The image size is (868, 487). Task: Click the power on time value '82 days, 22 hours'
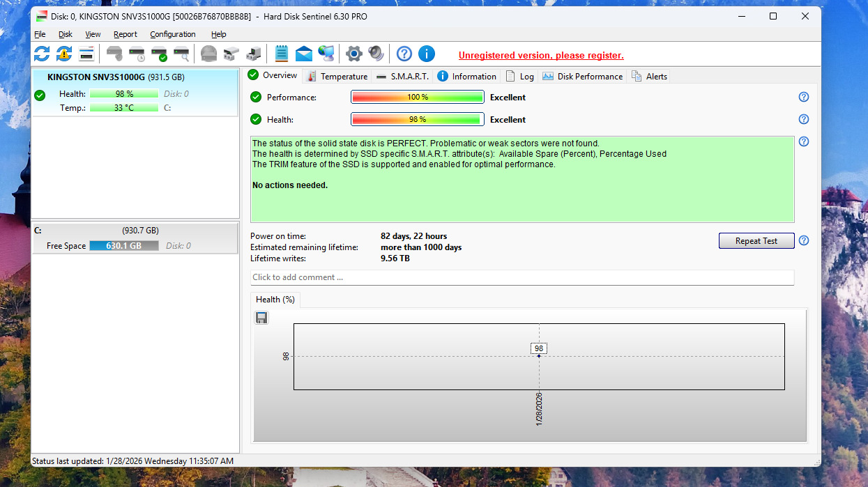[x=413, y=236]
